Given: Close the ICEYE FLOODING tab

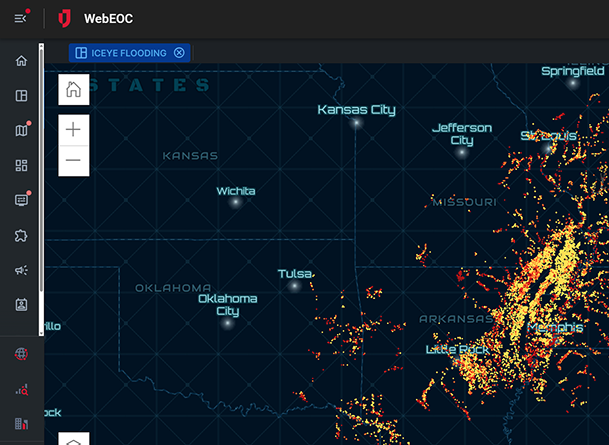Looking at the screenshot, I should pos(179,53).
